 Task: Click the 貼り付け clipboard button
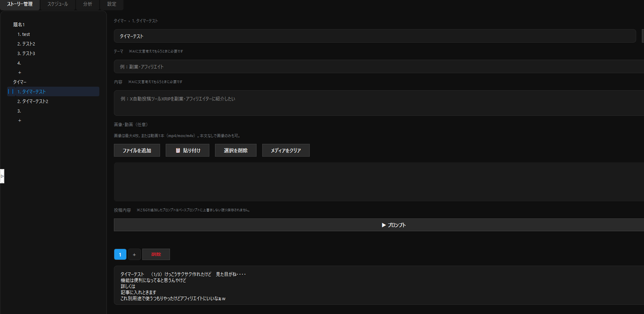pos(187,151)
